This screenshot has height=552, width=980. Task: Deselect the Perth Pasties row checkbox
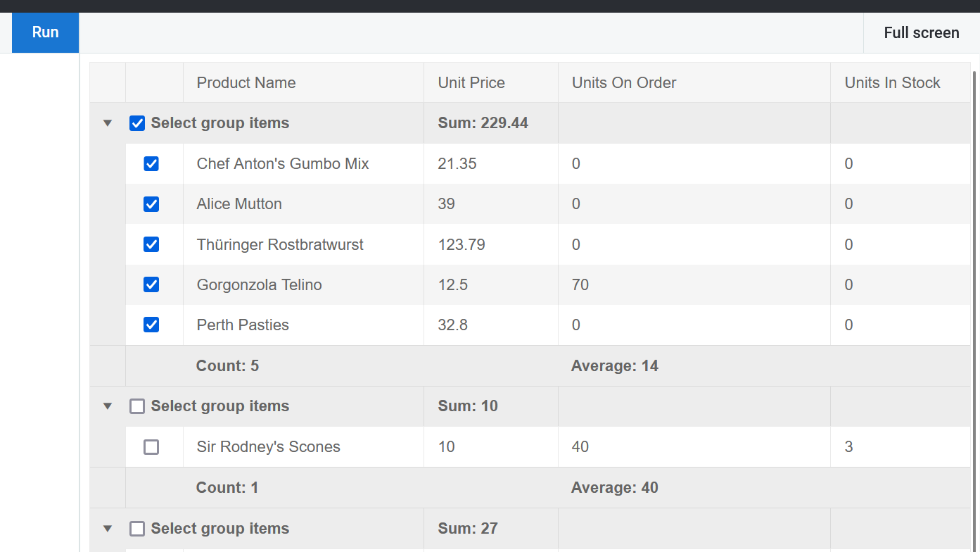[151, 325]
